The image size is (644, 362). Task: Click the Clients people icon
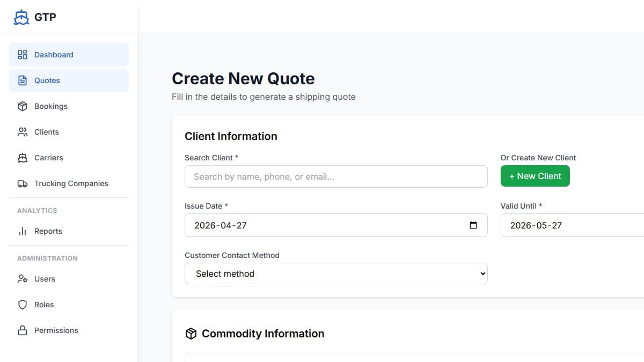coord(23,132)
